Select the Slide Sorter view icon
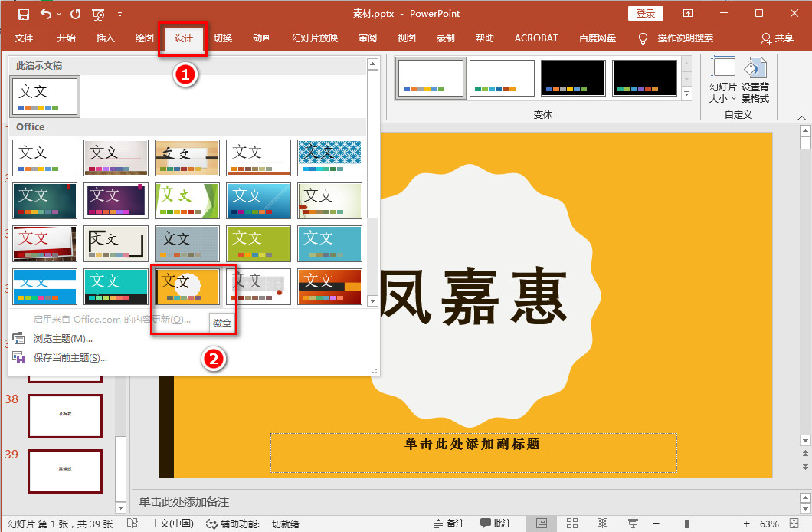This screenshot has height=532, width=812. point(571,523)
